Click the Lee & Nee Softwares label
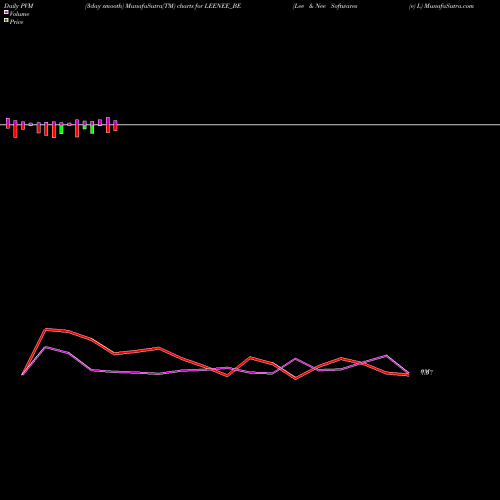Screen dimensions: 500x500 tap(325, 6)
